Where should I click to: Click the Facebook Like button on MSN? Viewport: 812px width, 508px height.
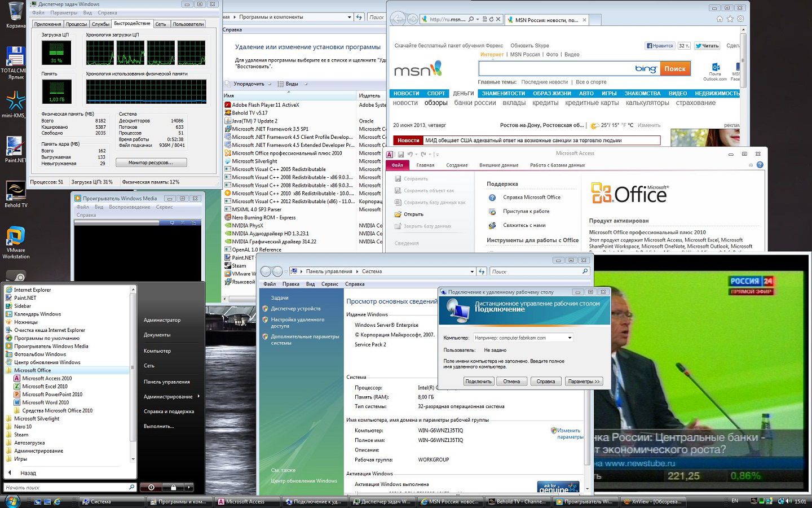pyautogui.click(x=660, y=46)
